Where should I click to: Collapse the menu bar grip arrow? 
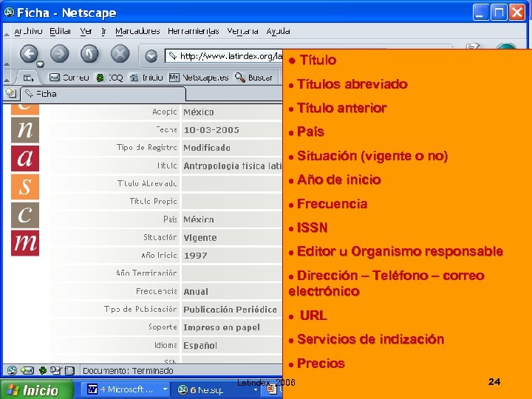click(x=7, y=34)
